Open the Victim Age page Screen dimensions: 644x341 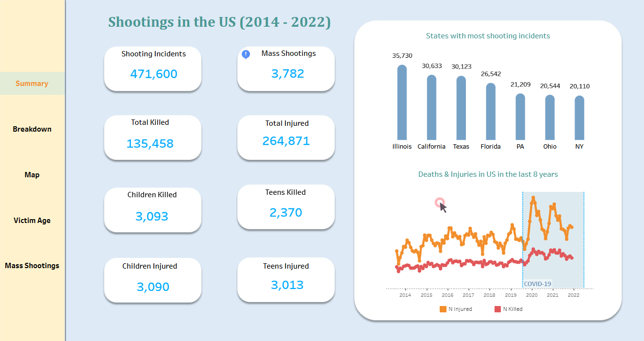tap(32, 221)
